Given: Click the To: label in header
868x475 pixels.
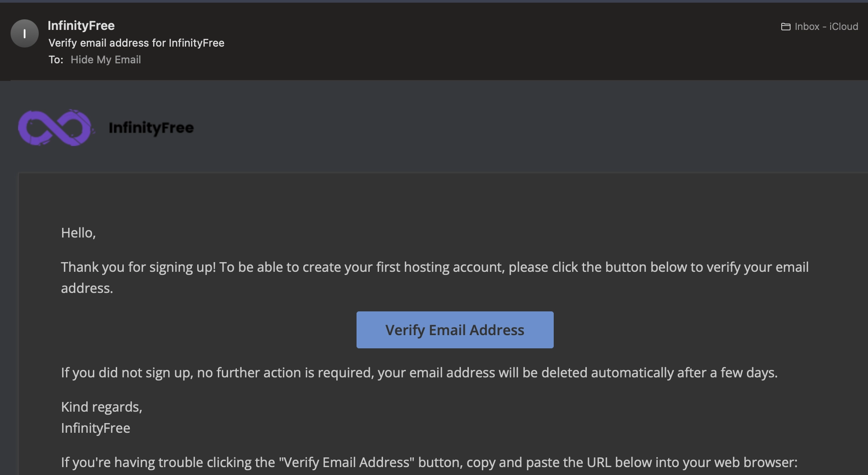Looking at the screenshot, I should pyautogui.click(x=56, y=60).
